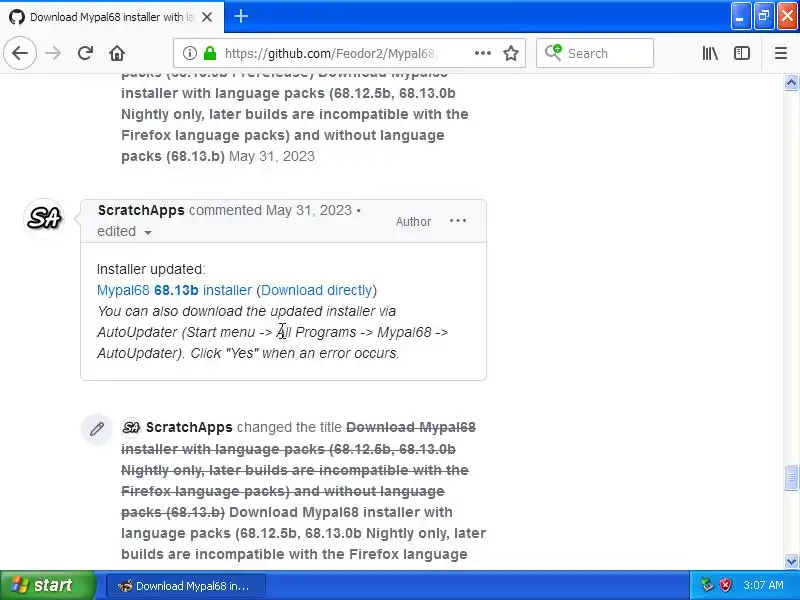Click the small ScratchApps avatar in the title-change event
This screenshot has height=600, width=800.
click(x=131, y=427)
